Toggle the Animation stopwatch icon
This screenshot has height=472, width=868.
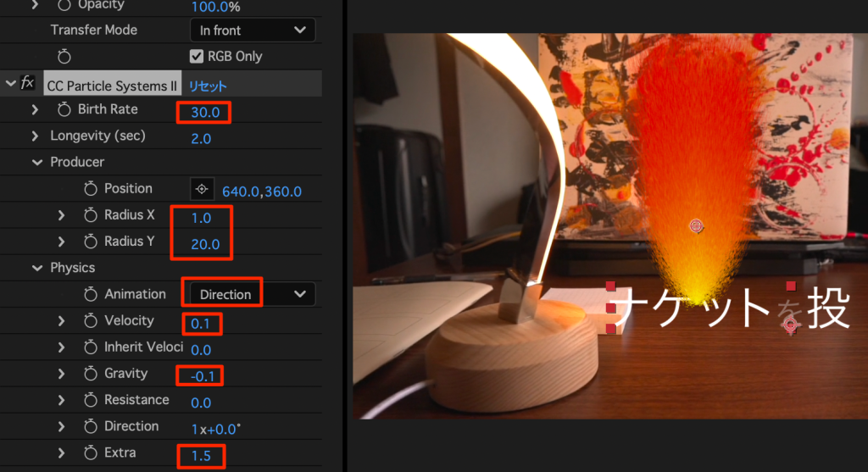91,295
